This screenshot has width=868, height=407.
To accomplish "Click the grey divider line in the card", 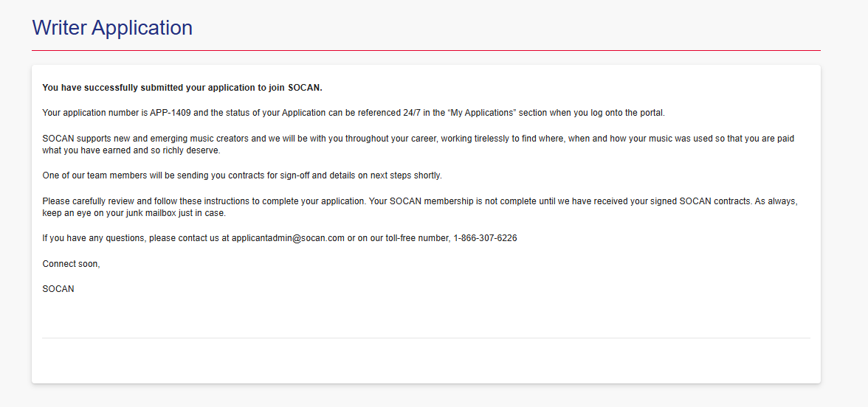I will (x=426, y=338).
